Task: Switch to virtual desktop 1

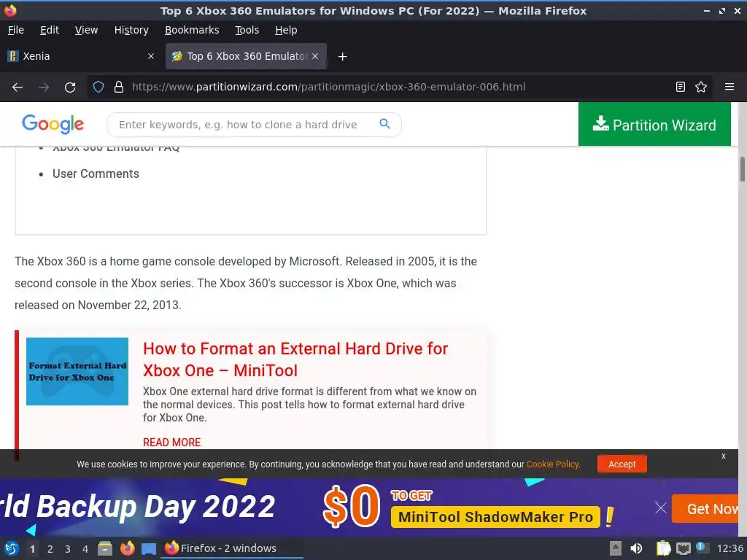Action: (x=32, y=549)
